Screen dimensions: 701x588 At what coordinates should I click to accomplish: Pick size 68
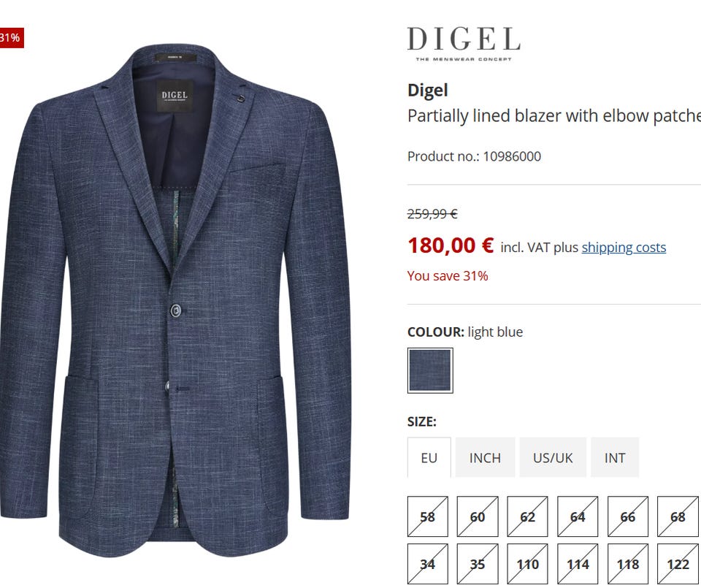(678, 517)
